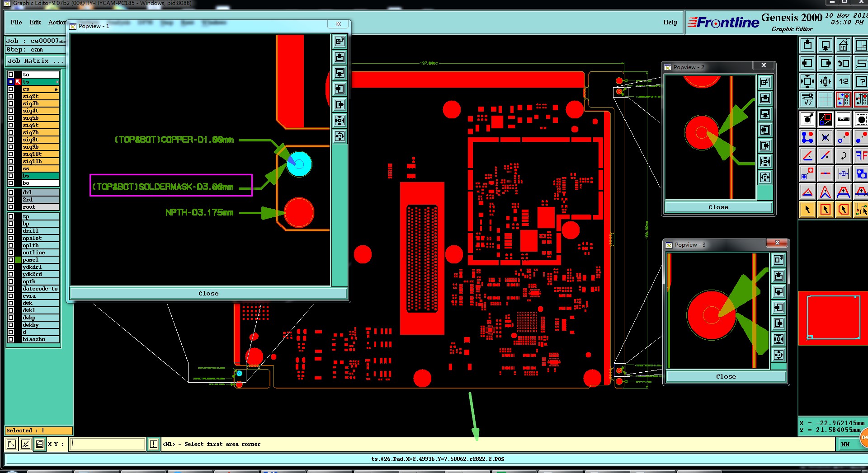Enable the outline layer checkbox
The width and height of the screenshot is (868, 473).
click(x=11, y=253)
